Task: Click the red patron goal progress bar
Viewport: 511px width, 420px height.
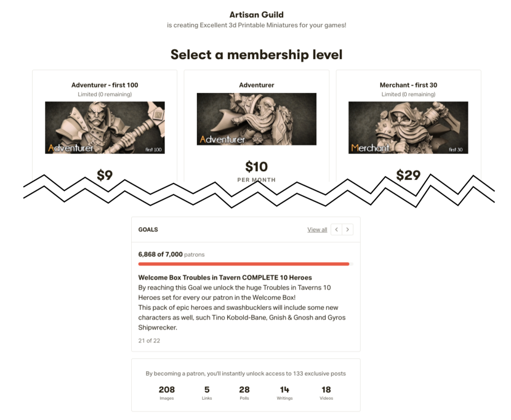Action: (244, 264)
